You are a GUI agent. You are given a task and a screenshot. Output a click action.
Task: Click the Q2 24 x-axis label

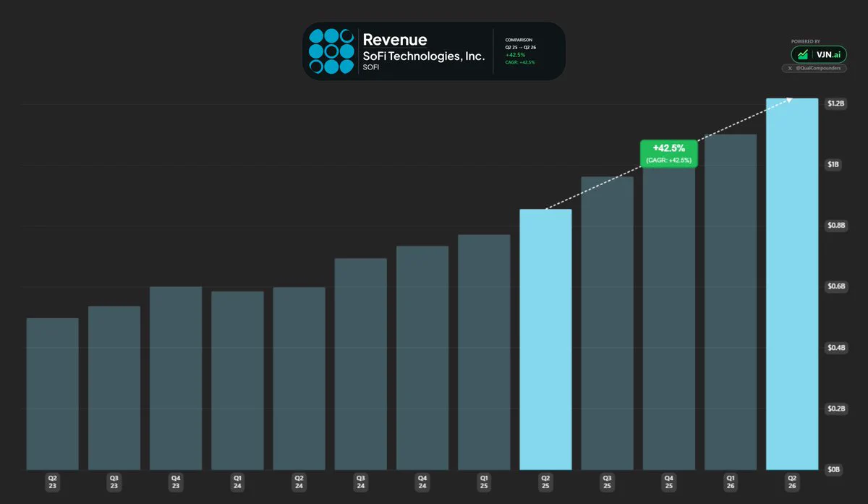pyautogui.click(x=299, y=482)
